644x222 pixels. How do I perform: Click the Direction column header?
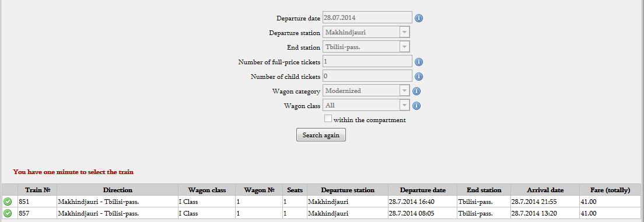pos(117,190)
